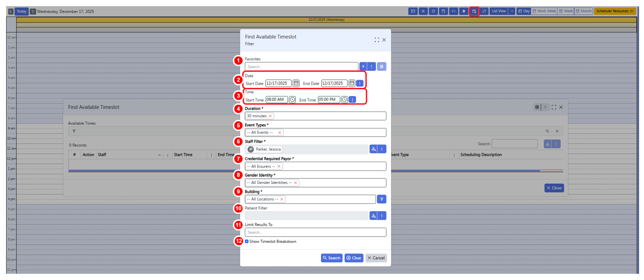This screenshot has width=644, height=280.
Task: Switch to Month view
Action: coord(584,11)
